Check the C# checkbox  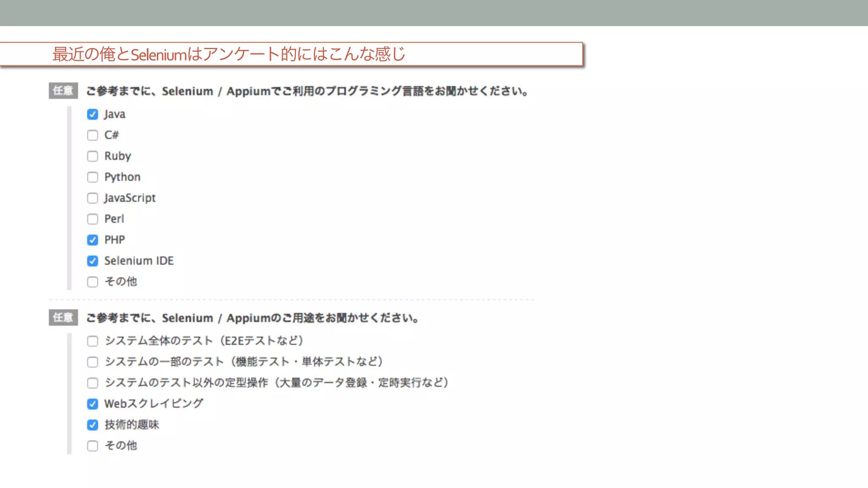point(92,135)
